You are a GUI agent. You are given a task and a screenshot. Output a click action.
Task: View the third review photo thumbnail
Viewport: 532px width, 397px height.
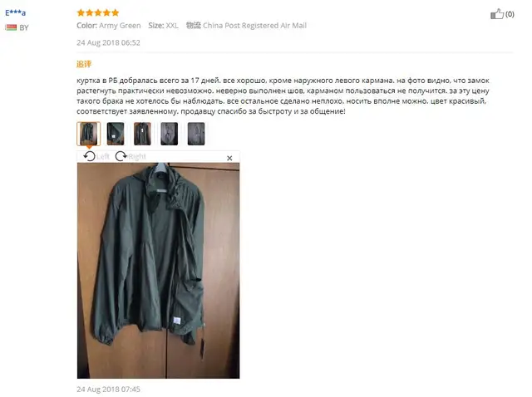click(x=142, y=134)
